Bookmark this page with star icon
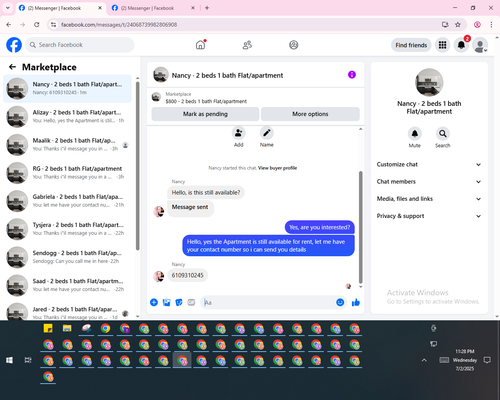 click(x=458, y=24)
